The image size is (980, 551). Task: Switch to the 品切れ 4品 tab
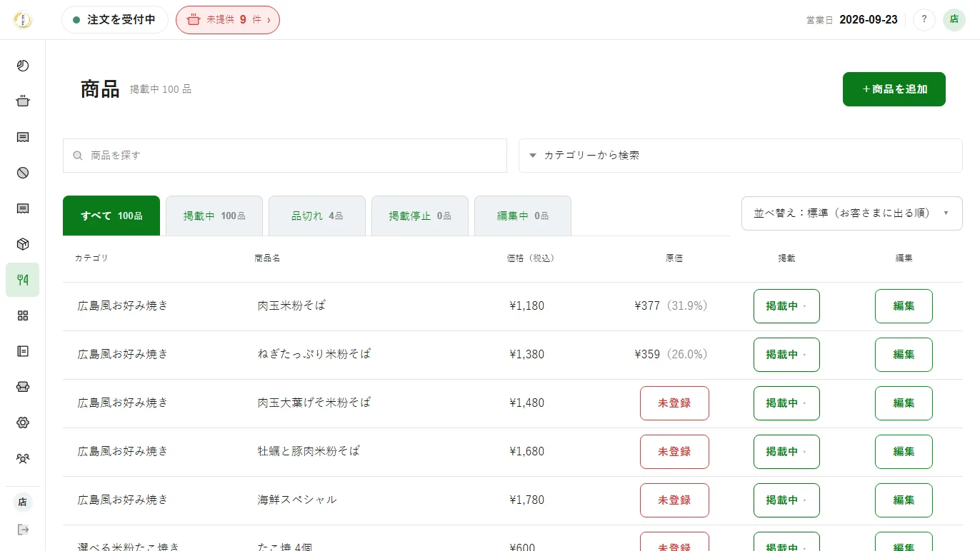pos(317,216)
